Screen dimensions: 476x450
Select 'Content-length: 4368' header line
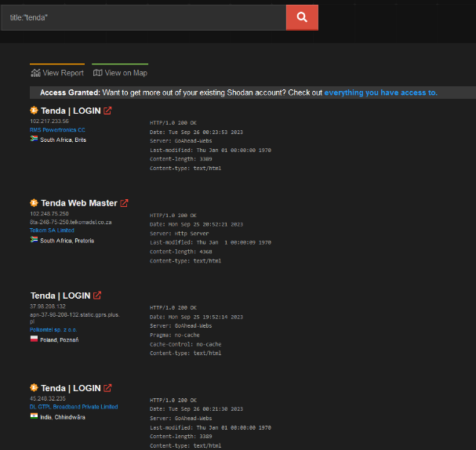click(x=181, y=252)
